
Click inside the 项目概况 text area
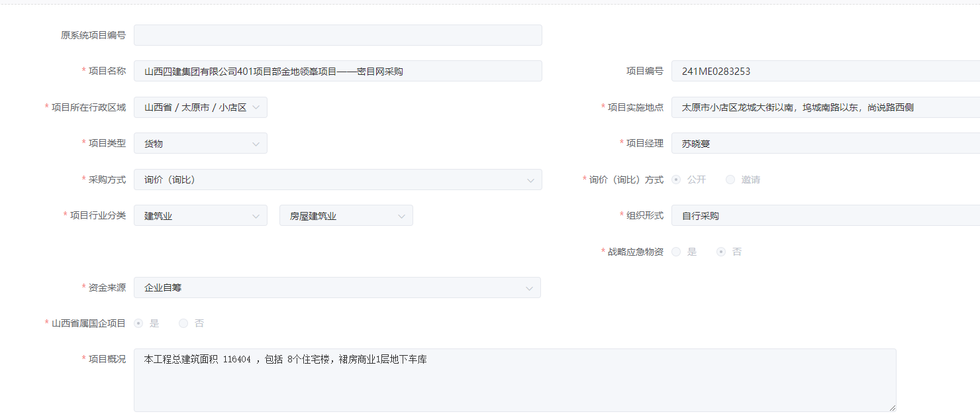pos(515,380)
